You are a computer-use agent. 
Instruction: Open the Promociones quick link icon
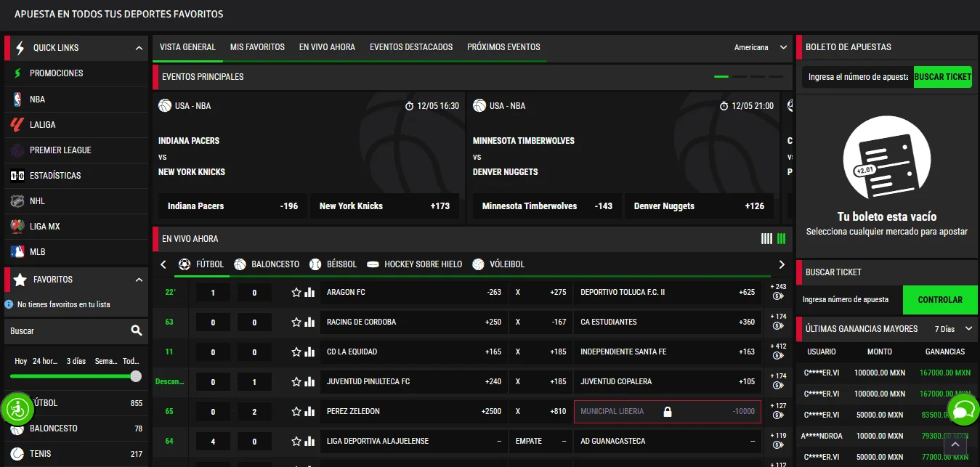pos(17,73)
